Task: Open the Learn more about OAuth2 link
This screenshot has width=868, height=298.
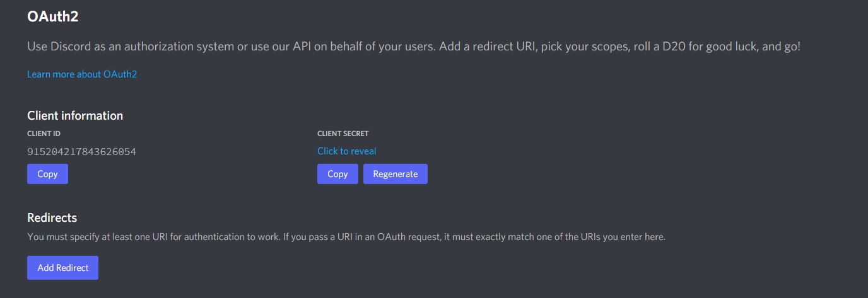Action: [82, 74]
